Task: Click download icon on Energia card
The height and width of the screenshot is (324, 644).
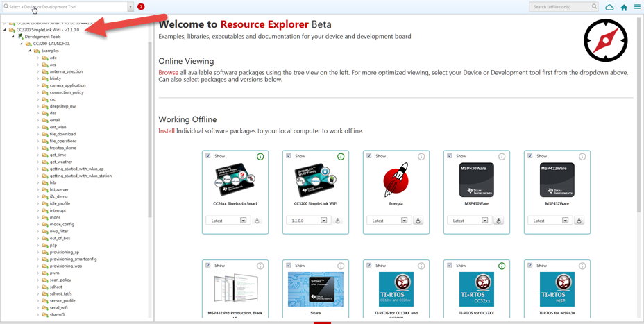Action: coord(418,221)
